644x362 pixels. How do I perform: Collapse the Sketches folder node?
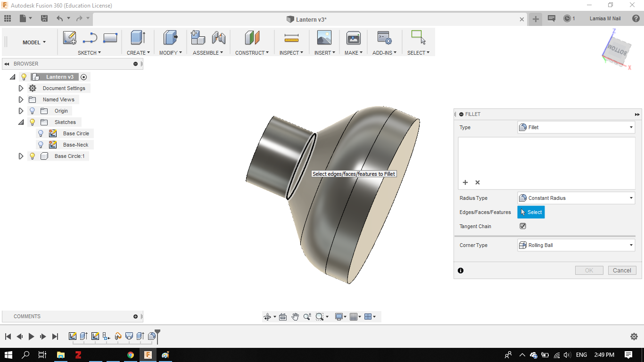[21, 122]
